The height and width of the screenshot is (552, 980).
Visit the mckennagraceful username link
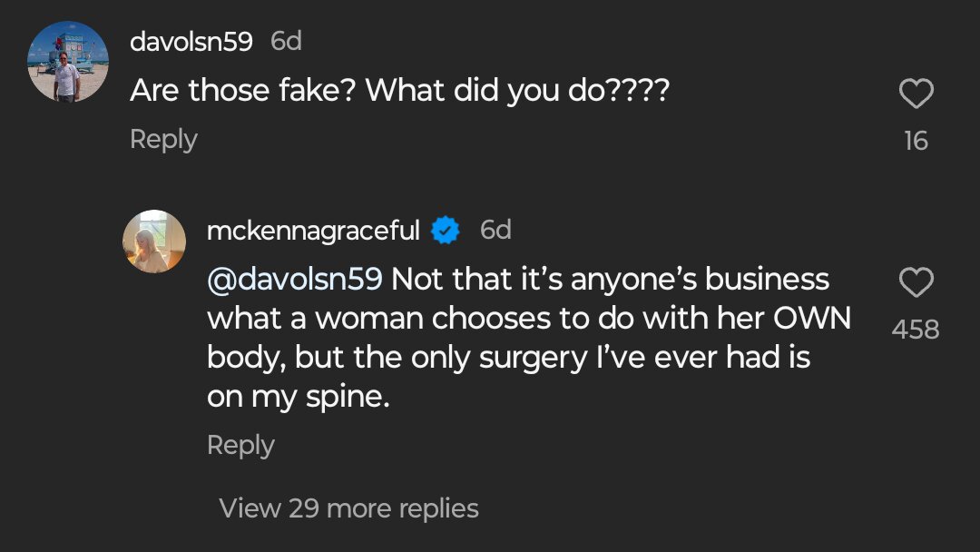(x=313, y=231)
